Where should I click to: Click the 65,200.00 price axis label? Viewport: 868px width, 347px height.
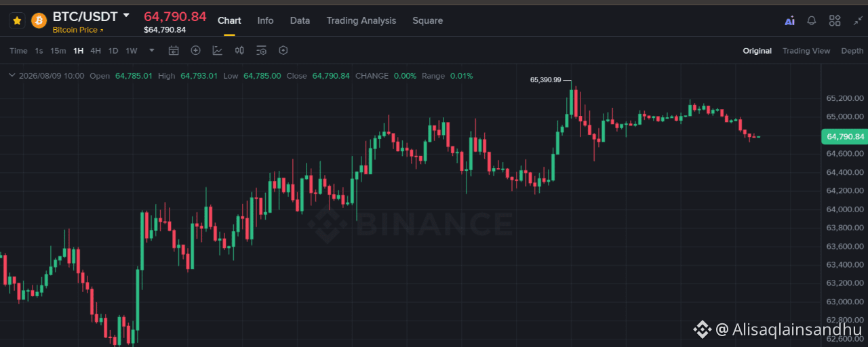point(845,98)
